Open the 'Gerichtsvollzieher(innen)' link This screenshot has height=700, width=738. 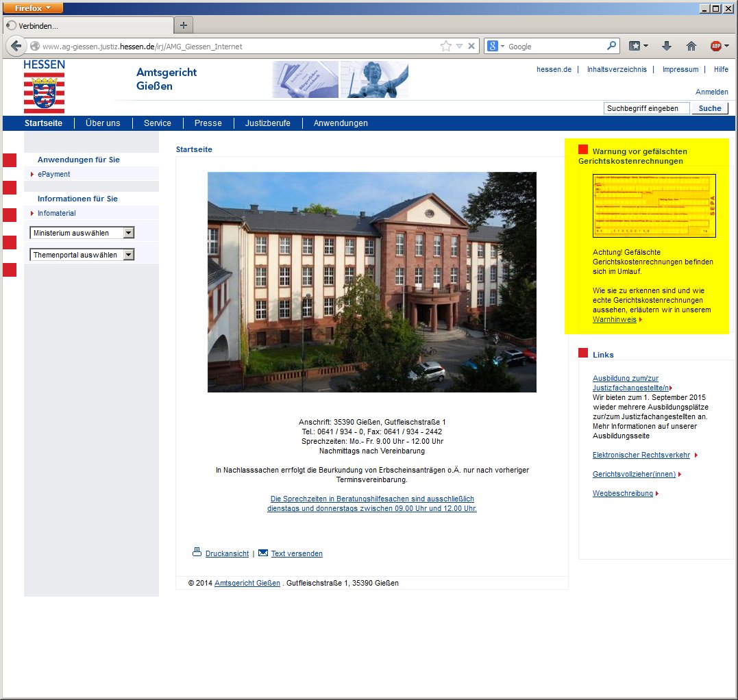point(634,474)
